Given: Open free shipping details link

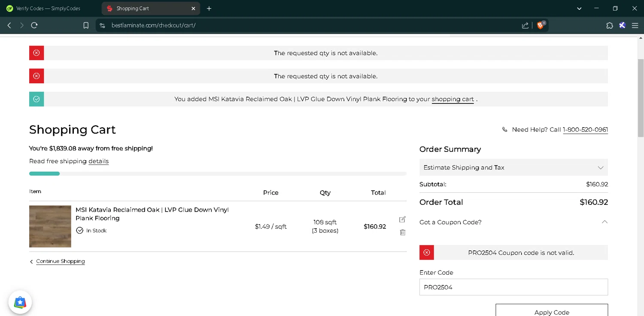Looking at the screenshot, I should click(98, 161).
